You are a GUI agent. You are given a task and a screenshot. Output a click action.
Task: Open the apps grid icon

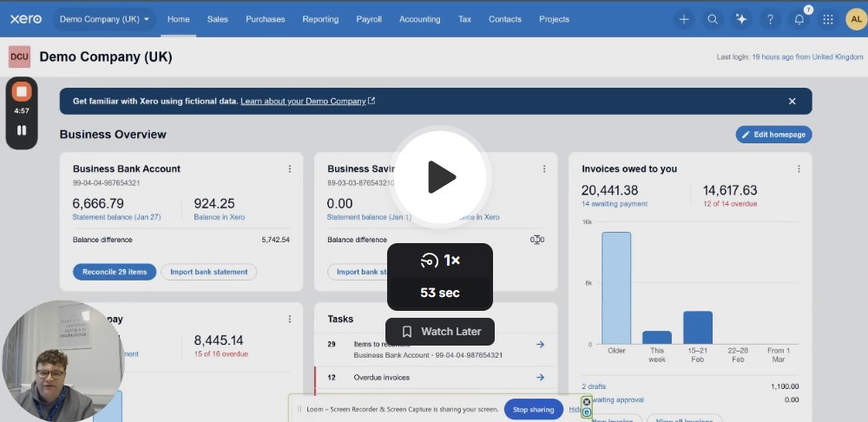[x=827, y=19]
